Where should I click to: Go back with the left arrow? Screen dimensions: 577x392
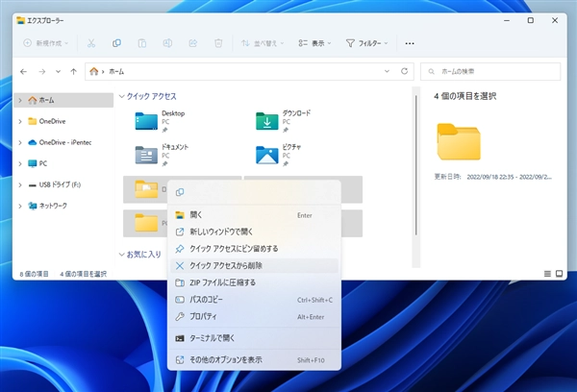23,72
